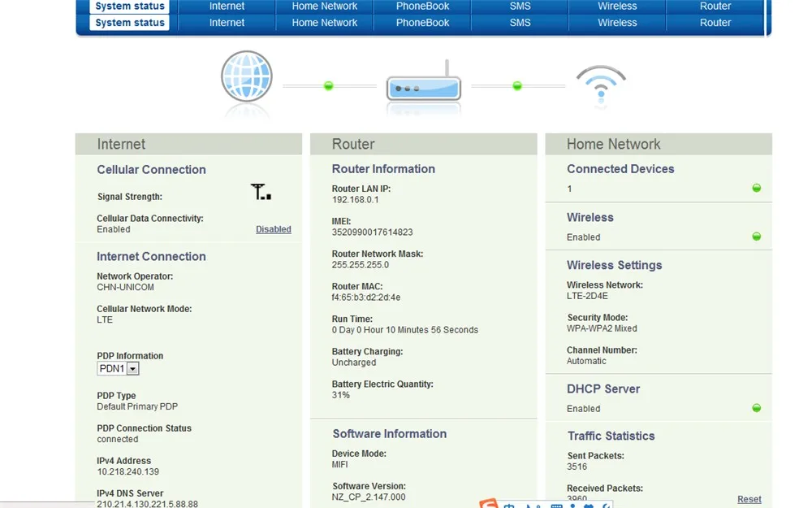Disable cellular data via the Disabled link
Viewport: 812px width, 508px height.
click(x=274, y=229)
